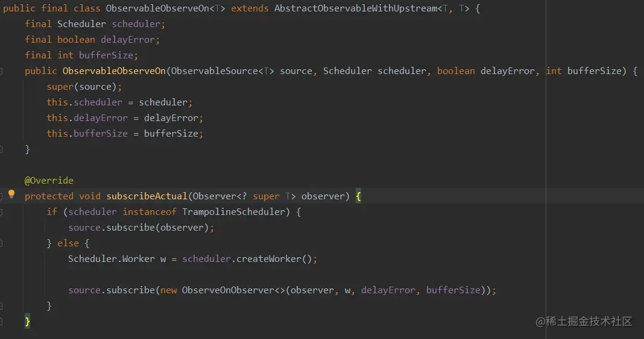Image resolution: width=644 pixels, height=339 pixels.
Task: Click delayError argument in ObserveOnObserver call
Action: [388, 290]
